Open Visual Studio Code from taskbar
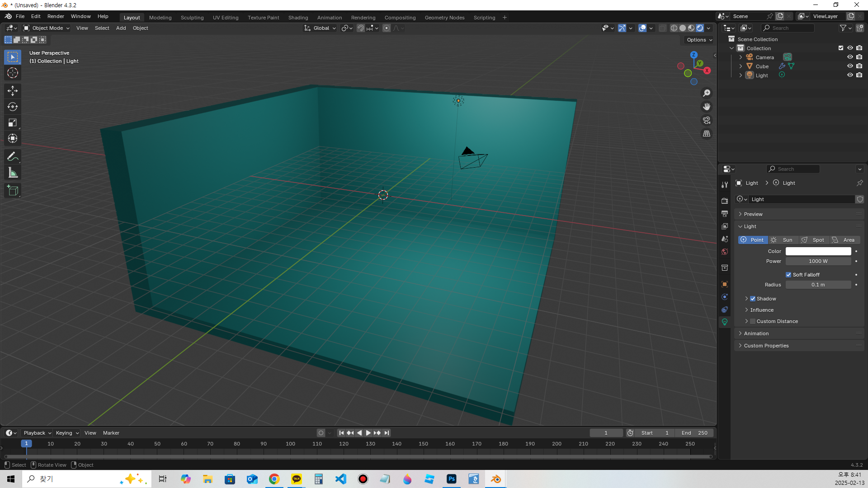 pos(341,479)
